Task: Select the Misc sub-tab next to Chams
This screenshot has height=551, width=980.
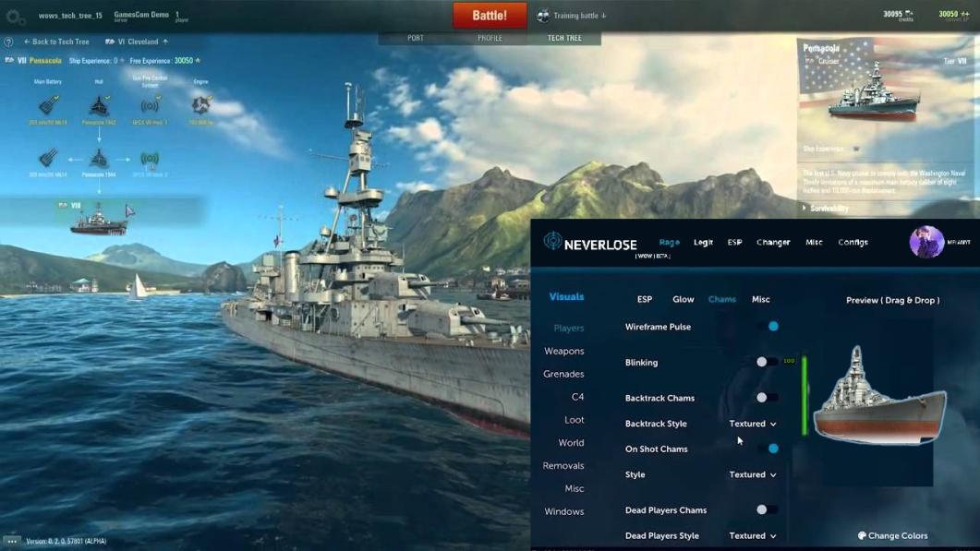Action: pos(760,300)
